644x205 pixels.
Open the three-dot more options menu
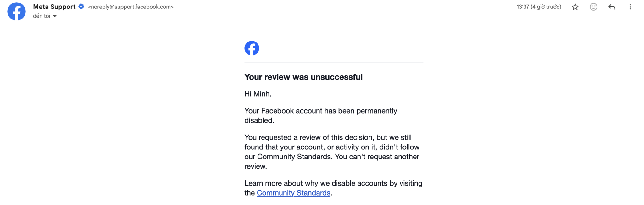(630, 7)
